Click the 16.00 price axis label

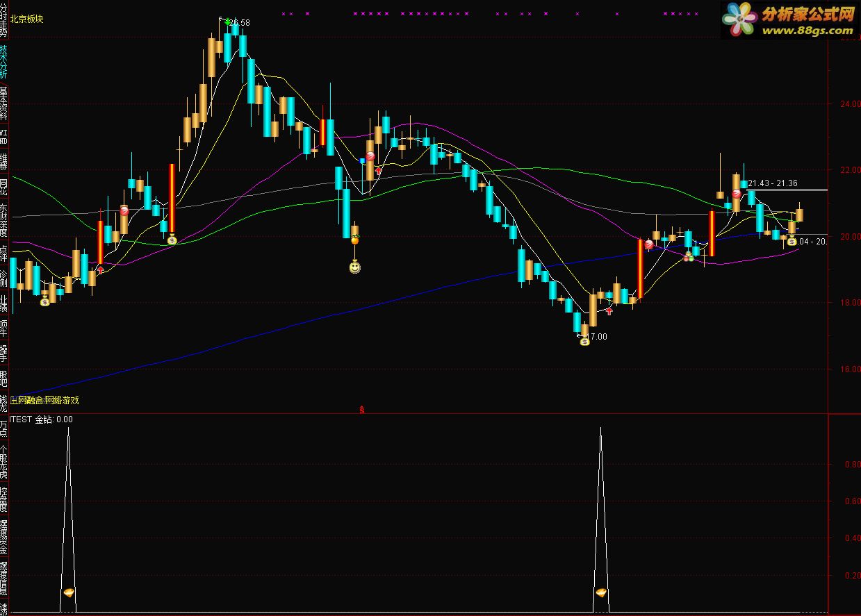pyautogui.click(x=851, y=369)
